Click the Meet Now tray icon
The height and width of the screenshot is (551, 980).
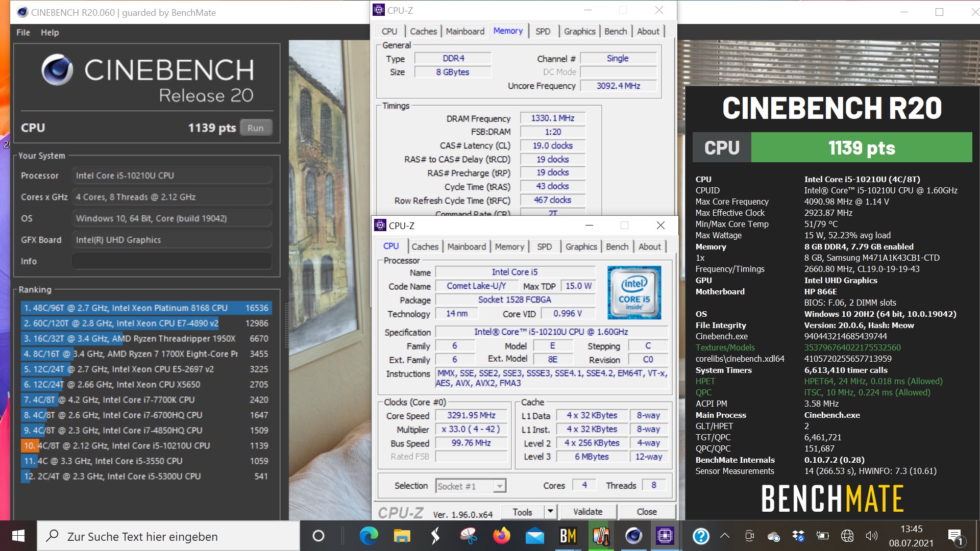coord(749,536)
